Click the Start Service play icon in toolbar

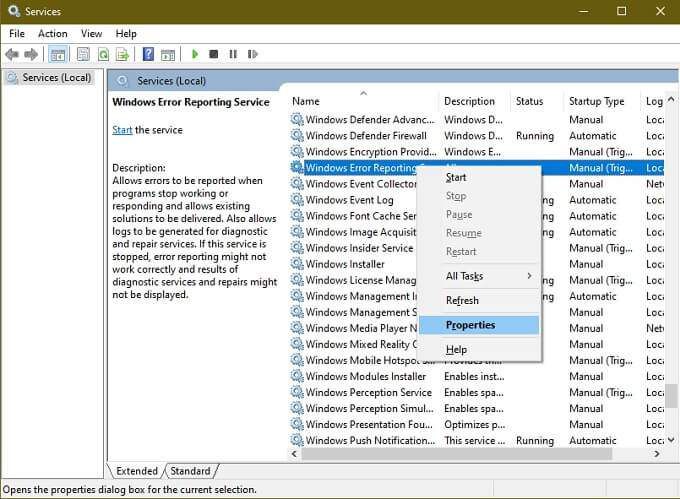tap(196, 54)
